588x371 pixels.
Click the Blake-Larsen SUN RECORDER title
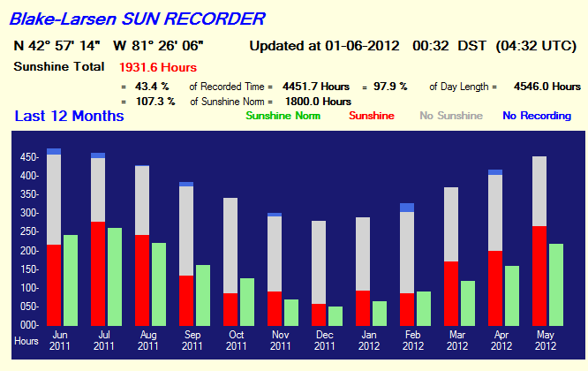pos(136,17)
